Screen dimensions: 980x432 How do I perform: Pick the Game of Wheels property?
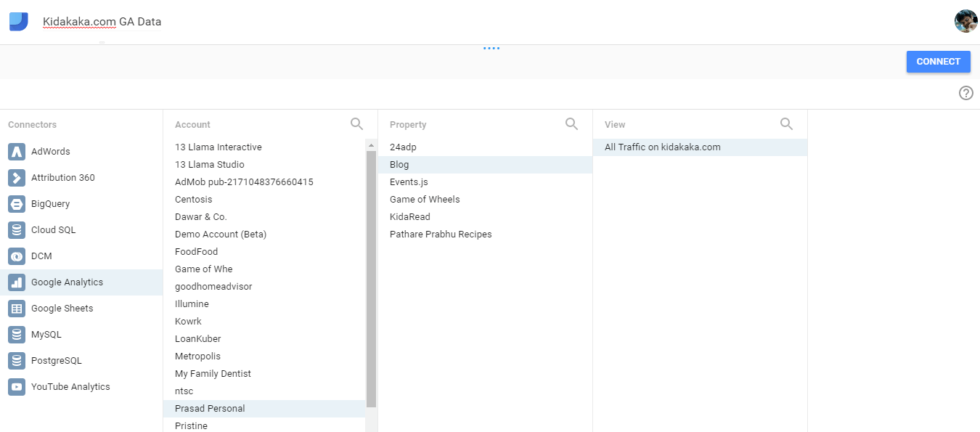click(485, 200)
